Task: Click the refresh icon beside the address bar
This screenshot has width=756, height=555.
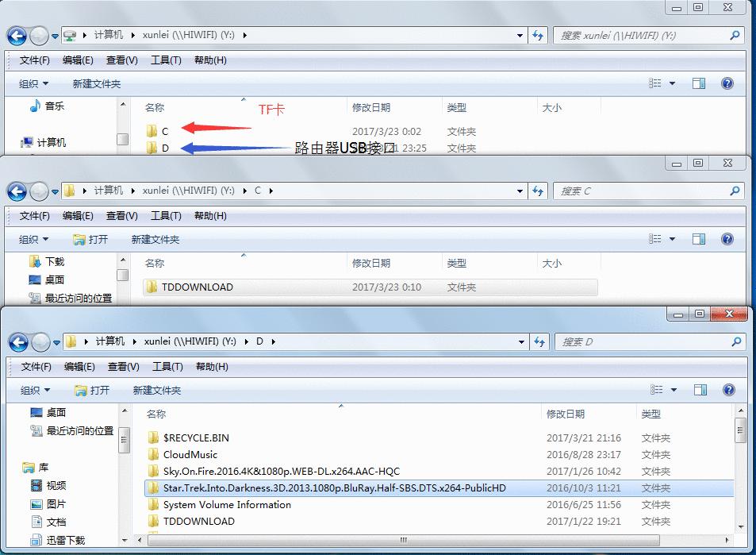Action: click(x=538, y=36)
